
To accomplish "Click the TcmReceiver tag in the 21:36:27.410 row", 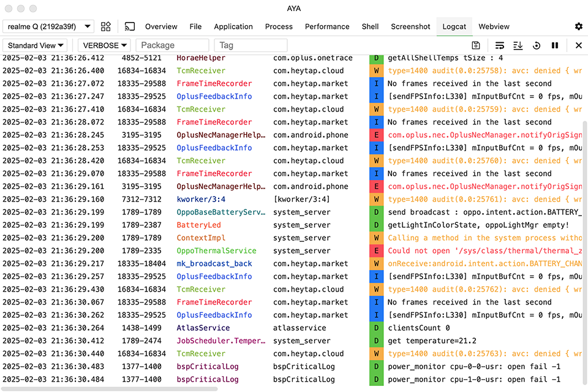I will 201,109.
